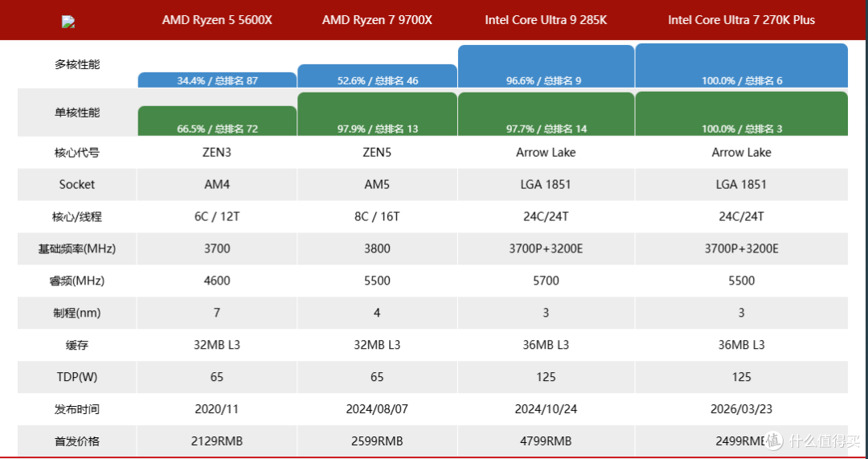The height and width of the screenshot is (459, 868).
Task: Click the 3800 base frequency cell
Action: pos(377,248)
